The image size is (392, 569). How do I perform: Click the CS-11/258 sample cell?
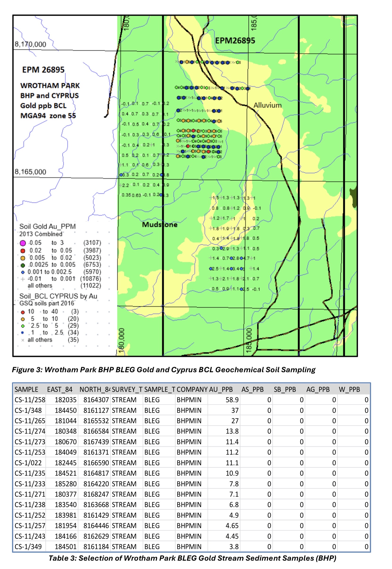(x=30, y=400)
